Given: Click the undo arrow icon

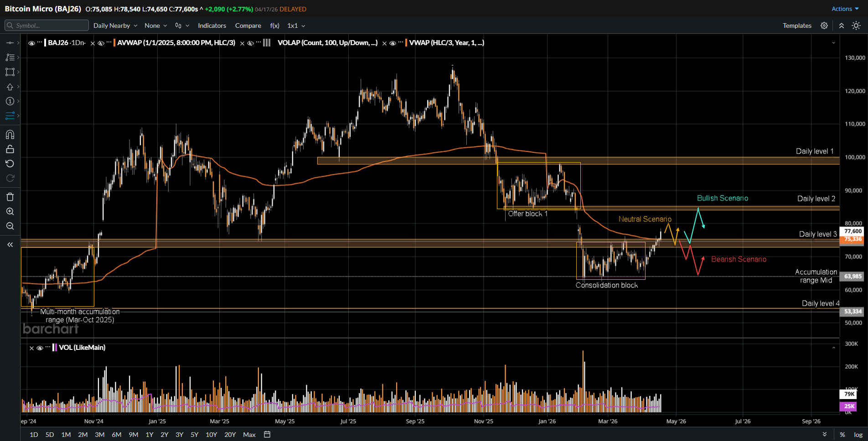Looking at the screenshot, I should pyautogui.click(x=10, y=164).
